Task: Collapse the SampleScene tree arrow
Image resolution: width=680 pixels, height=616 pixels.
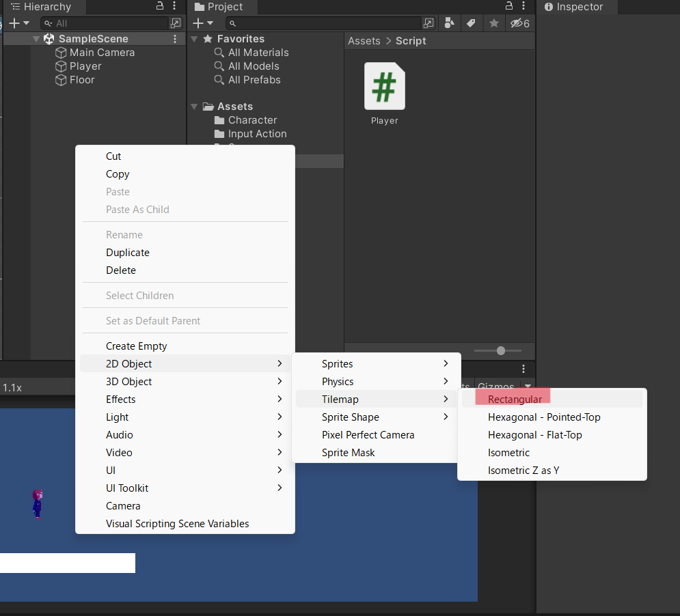Action: [36, 39]
